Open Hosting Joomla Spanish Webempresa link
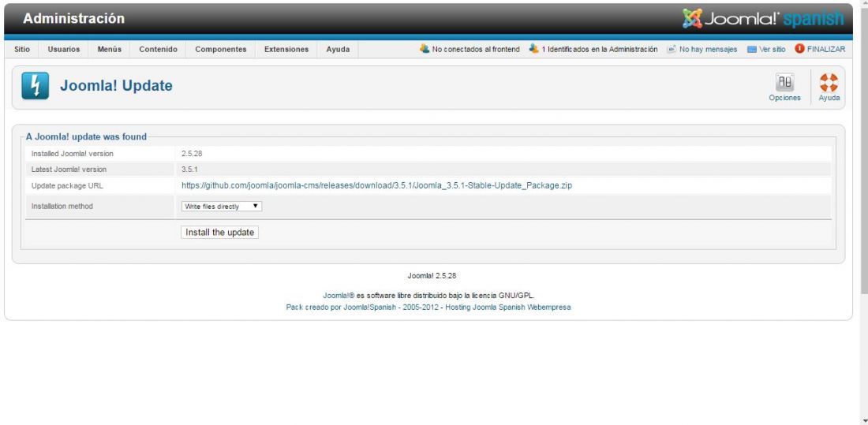 (508, 308)
